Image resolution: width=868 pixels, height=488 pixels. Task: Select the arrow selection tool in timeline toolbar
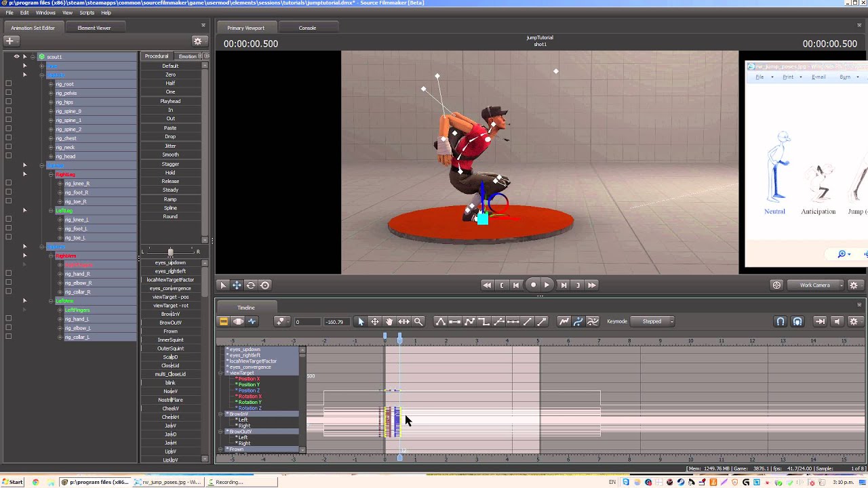pyautogui.click(x=361, y=321)
